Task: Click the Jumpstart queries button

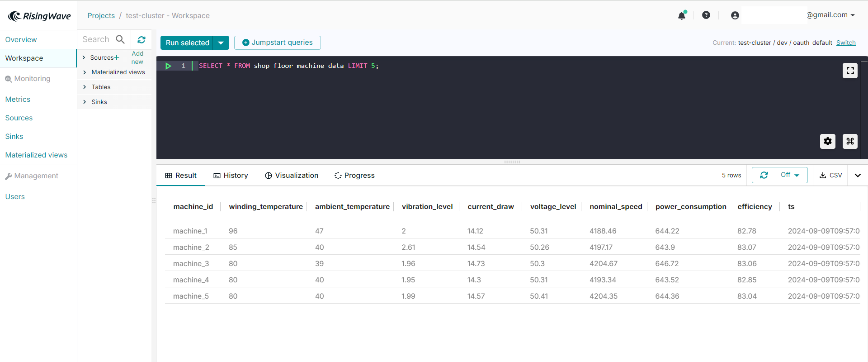Action: pyautogui.click(x=277, y=43)
